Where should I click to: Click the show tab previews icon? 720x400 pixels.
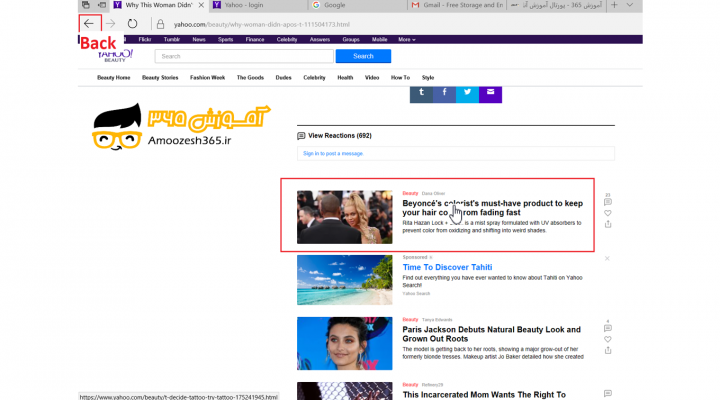coord(102,5)
